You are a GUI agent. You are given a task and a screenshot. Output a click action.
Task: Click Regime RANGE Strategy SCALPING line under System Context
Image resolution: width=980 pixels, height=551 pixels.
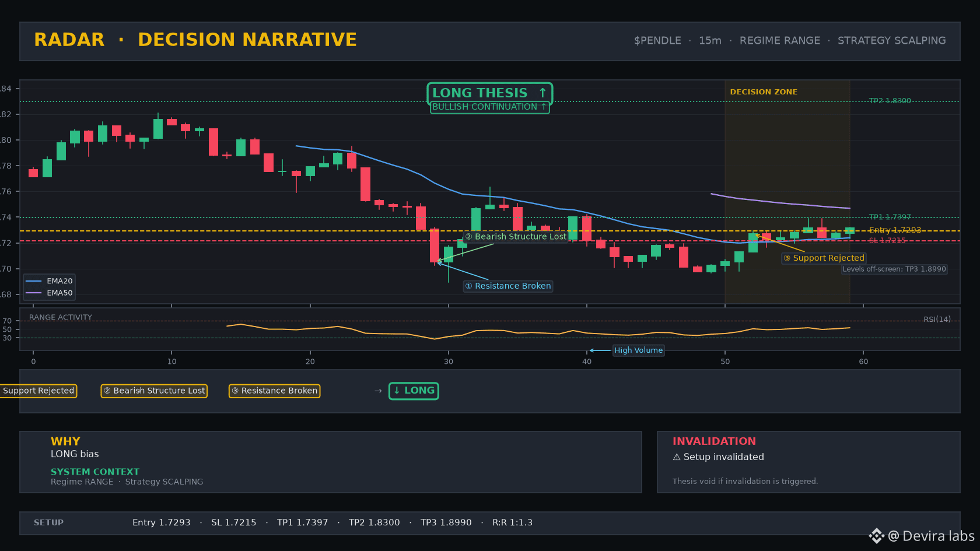tap(127, 482)
